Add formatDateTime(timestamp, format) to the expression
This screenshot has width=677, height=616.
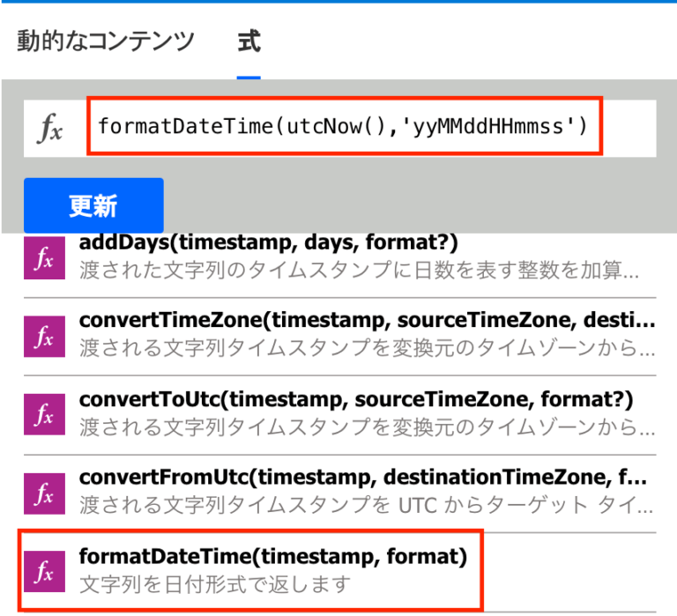272,556
